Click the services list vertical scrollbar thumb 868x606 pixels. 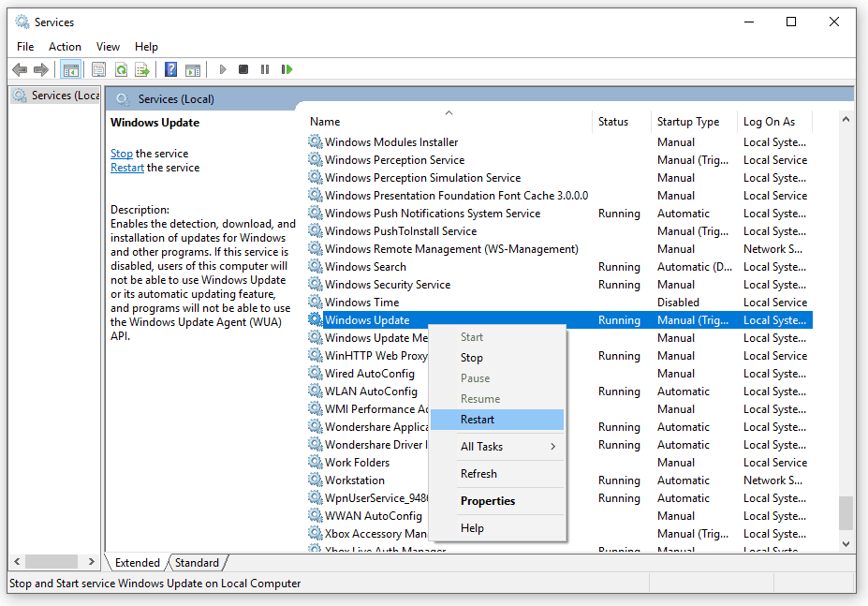pos(846,513)
